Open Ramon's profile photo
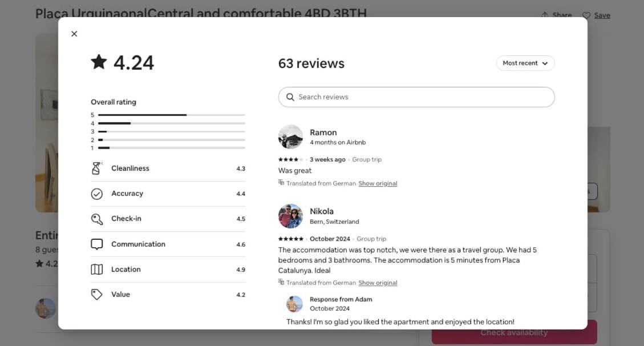This screenshot has height=346, width=644. [290, 137]
